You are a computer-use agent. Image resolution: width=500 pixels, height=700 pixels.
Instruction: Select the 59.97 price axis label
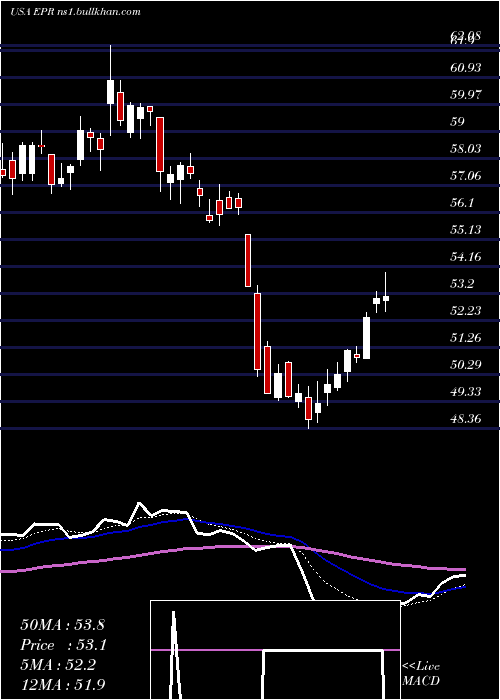(465, 95)
